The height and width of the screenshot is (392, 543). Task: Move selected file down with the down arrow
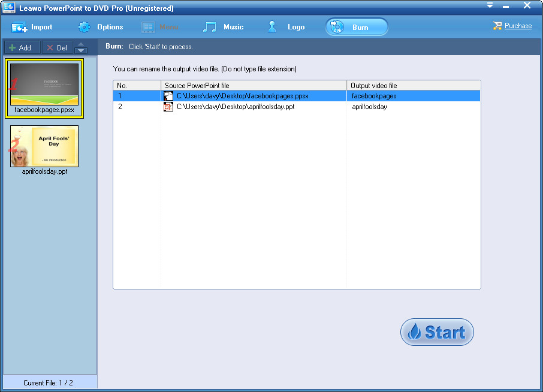81,50
